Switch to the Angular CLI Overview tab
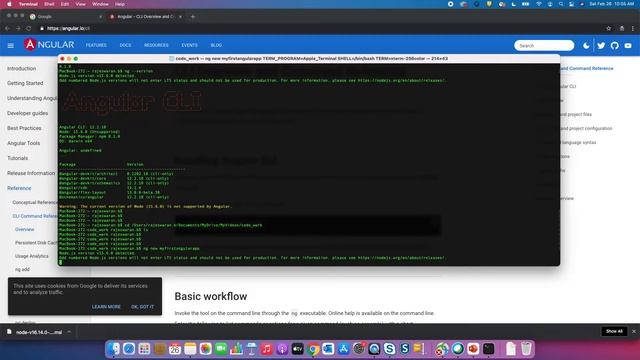The height and width of the screenshot is (360, 640). (x=145, y=17)
